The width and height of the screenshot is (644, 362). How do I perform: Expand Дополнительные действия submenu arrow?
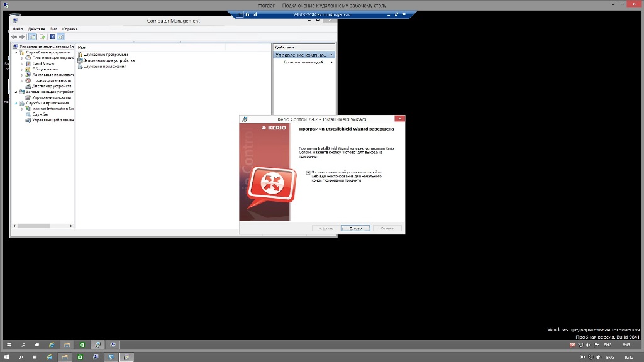331,62
